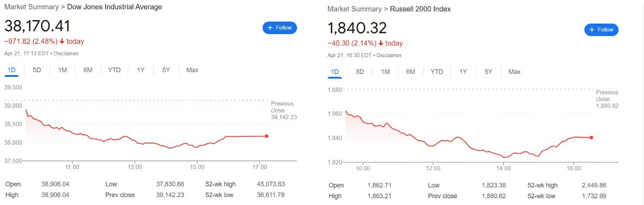Switch Dow Jones chart to 5Y range

pos(166,70)
